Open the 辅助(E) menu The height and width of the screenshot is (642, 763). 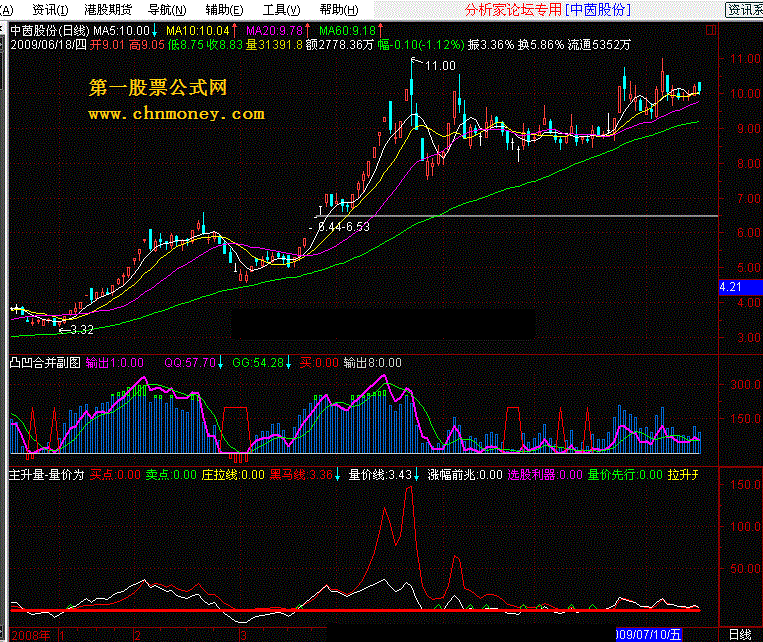click(224, 10)
